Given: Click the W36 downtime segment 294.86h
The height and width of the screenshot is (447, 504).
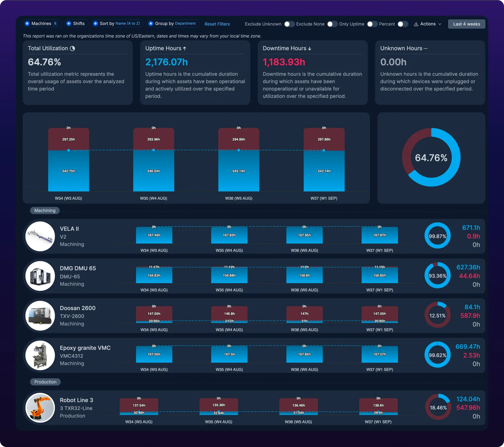Looking at the screenshot, I should [x=239, y=139].
